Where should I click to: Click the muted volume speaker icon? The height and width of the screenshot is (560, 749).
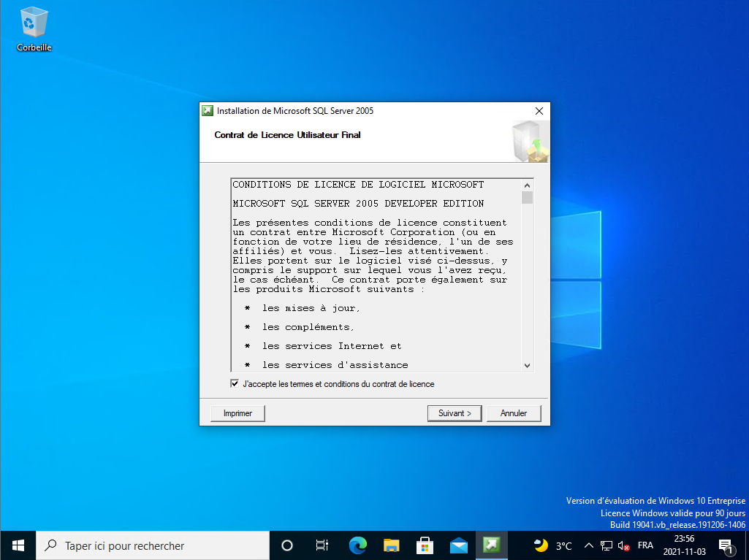click(624, 545)
